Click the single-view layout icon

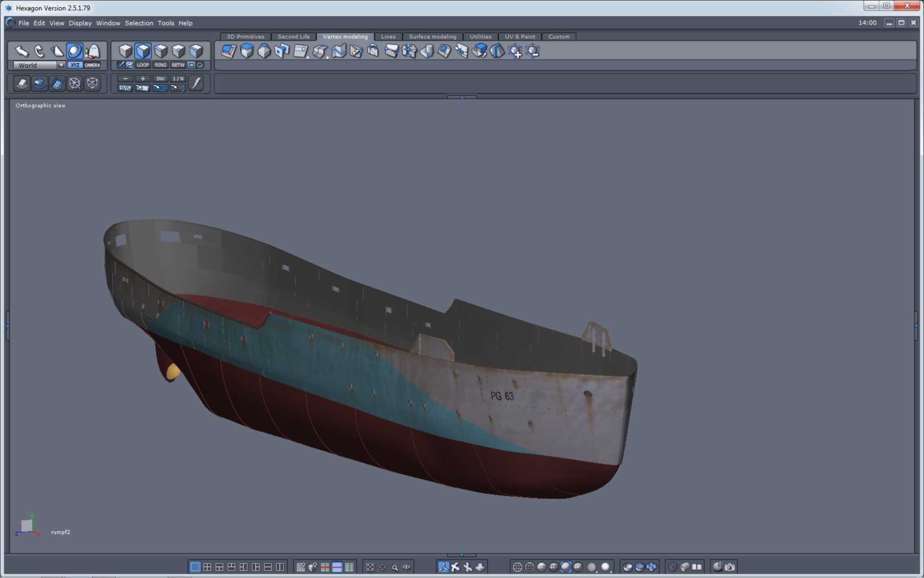point(195,567)
